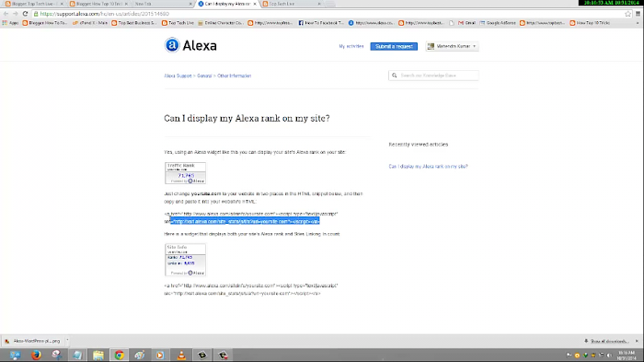Viewport: 644px width, 362px height.
Task: Open the Mahendra Kumar user dropdown
Action: 453,46
